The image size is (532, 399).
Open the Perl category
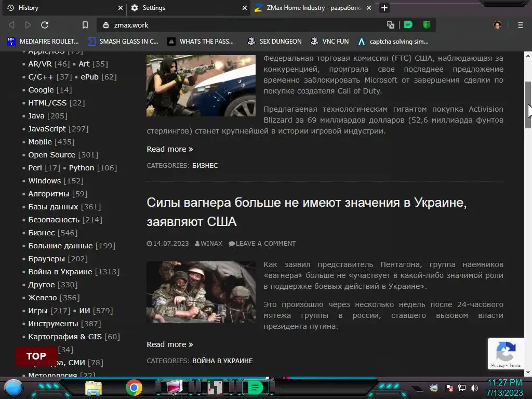pyautogui.click(x=35, y=168)
